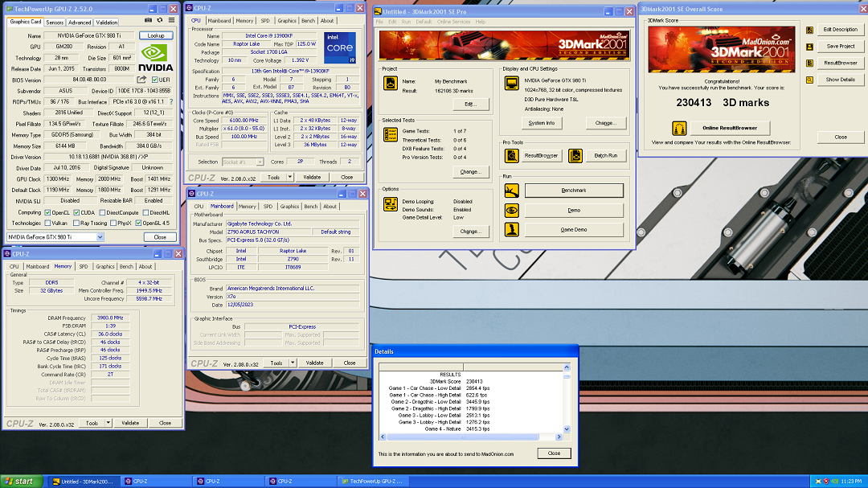Click BIOS export share icon in GPU-Z
868x488 pixels.
click(141, 80)
